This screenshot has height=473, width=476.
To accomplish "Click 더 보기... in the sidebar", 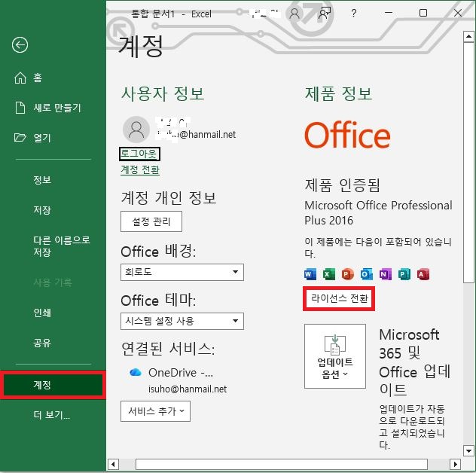I will [x=52, y=415].
